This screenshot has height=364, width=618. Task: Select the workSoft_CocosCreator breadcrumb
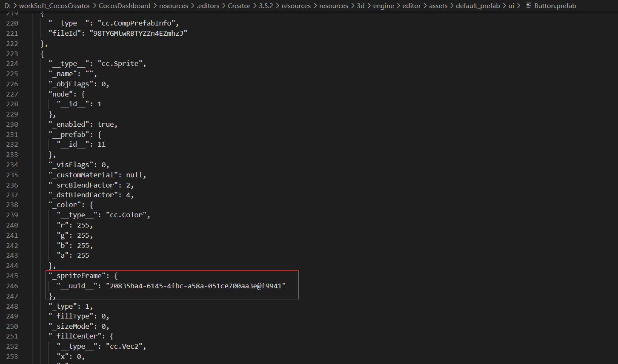tap(54, 6)
